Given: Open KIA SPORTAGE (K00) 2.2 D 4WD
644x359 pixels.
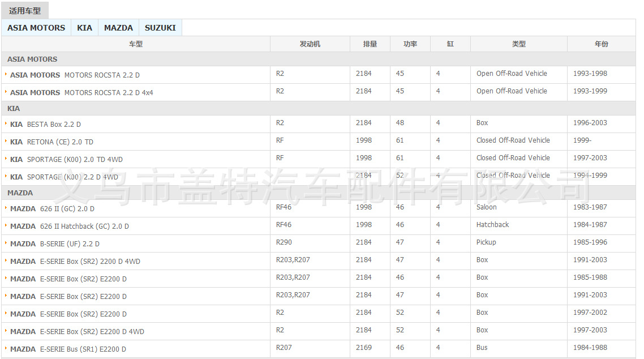Looking at the screenshot, I should 64,177.
